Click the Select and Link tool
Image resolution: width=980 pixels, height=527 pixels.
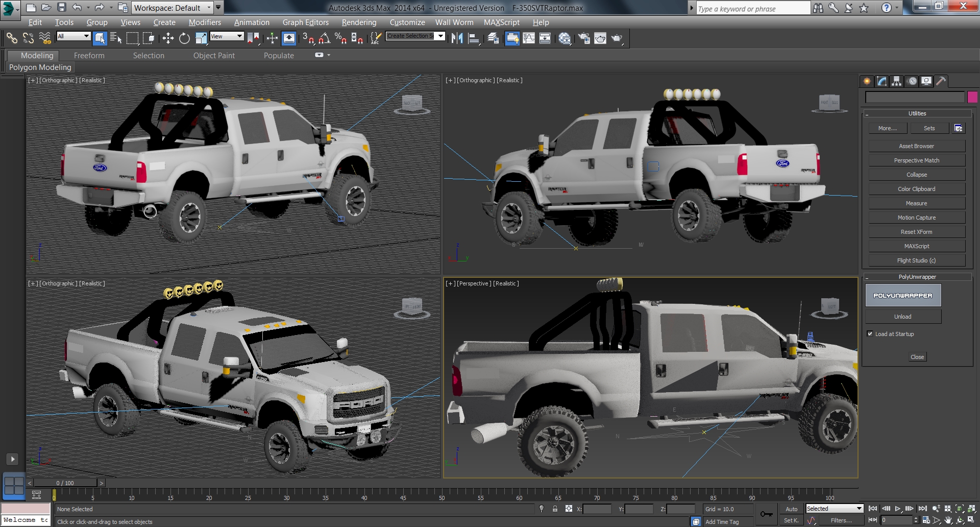pos(12,38)
